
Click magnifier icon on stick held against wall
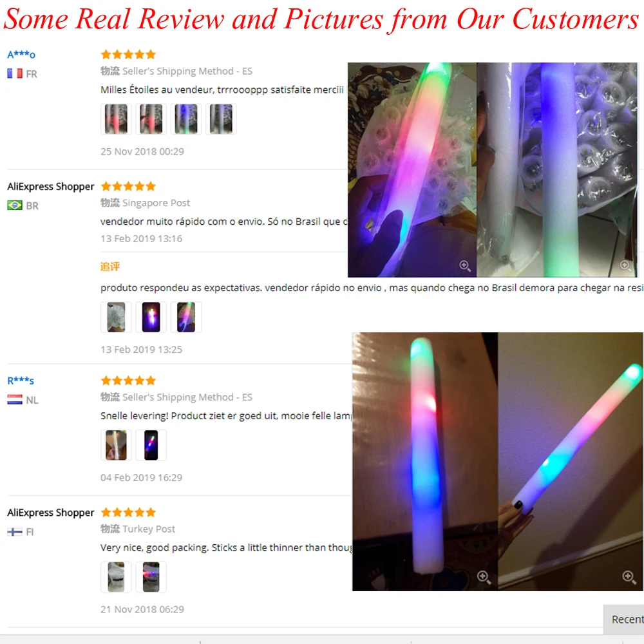click(629, 577)
